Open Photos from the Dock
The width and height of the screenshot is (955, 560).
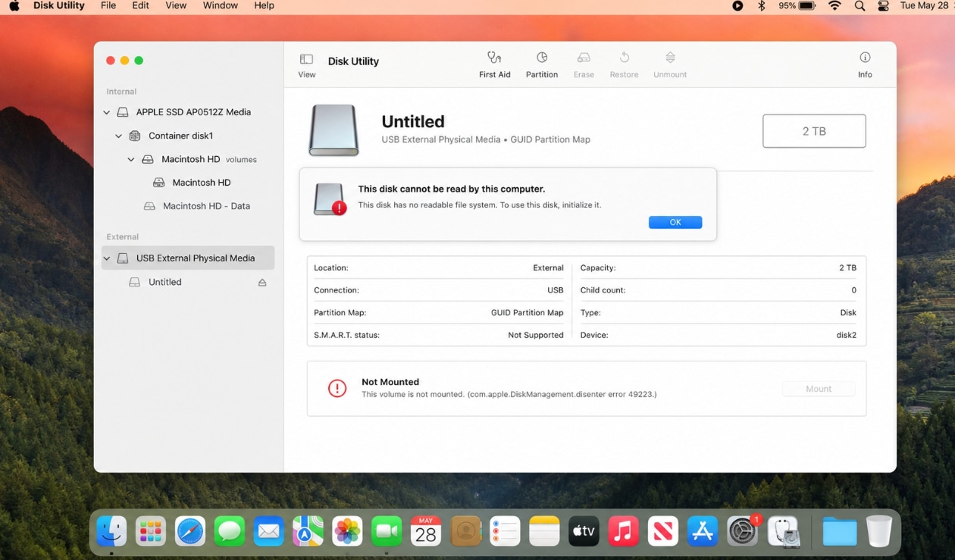point(348,531)
